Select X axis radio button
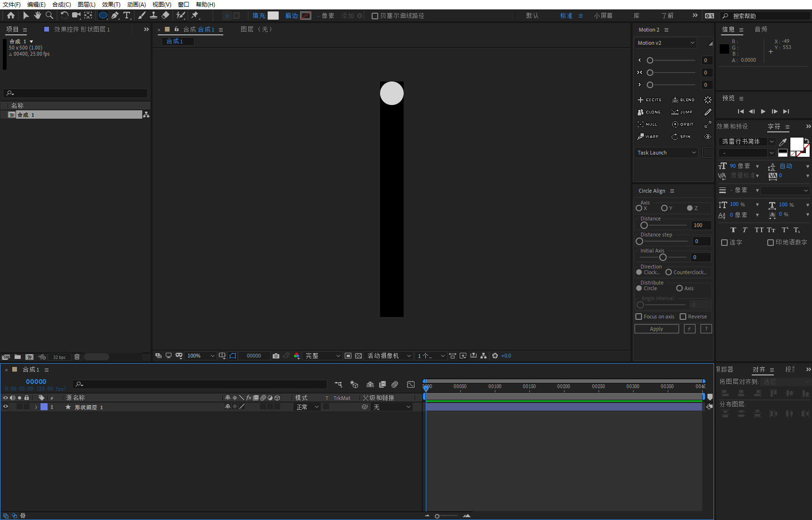812x520 pixels. click(639, 208)
